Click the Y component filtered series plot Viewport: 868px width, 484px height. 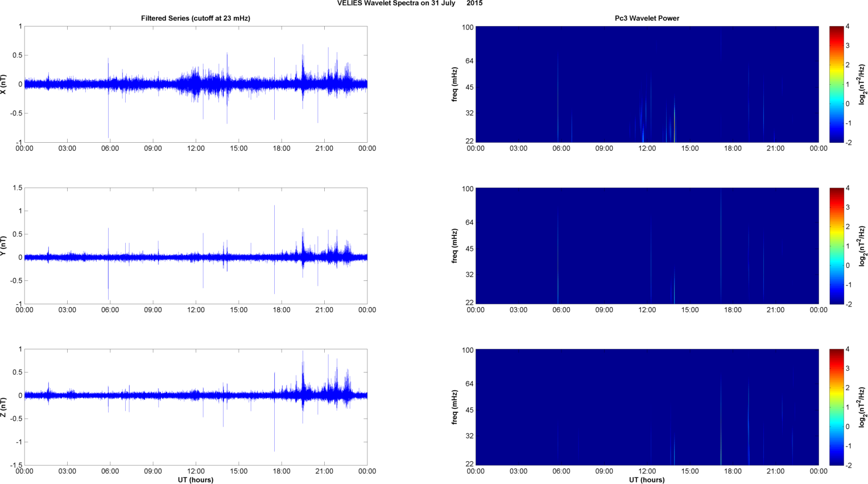tap(196, 246)
